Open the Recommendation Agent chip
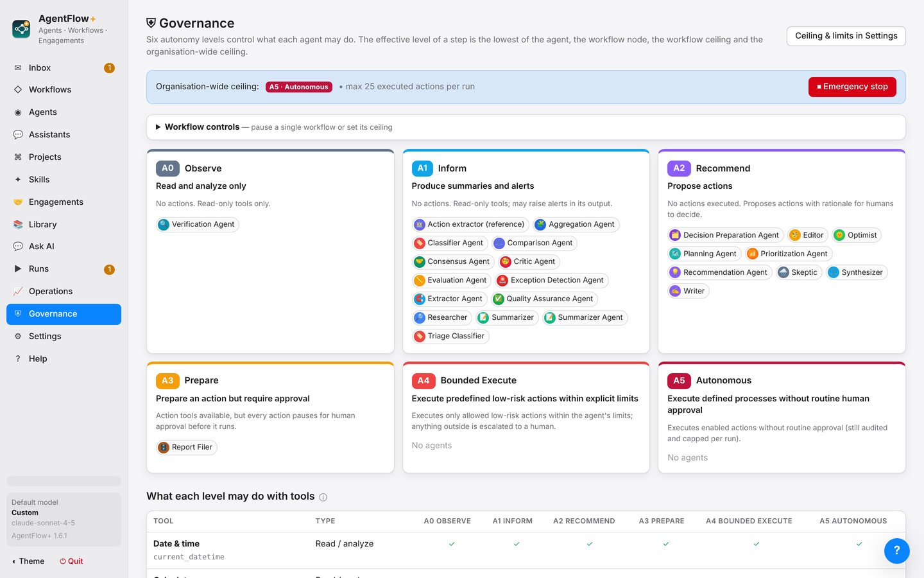This screenshot has height=578, width=924. [x=720, y=272]
